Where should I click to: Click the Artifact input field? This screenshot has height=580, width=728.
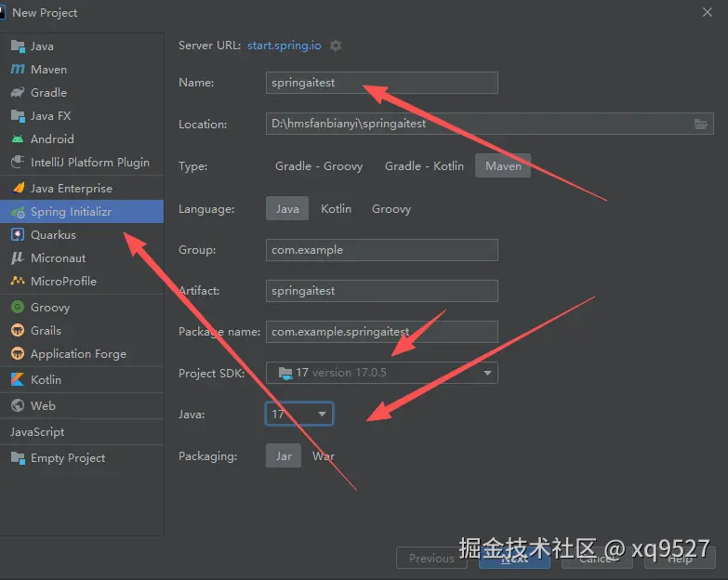coord(381,290)
